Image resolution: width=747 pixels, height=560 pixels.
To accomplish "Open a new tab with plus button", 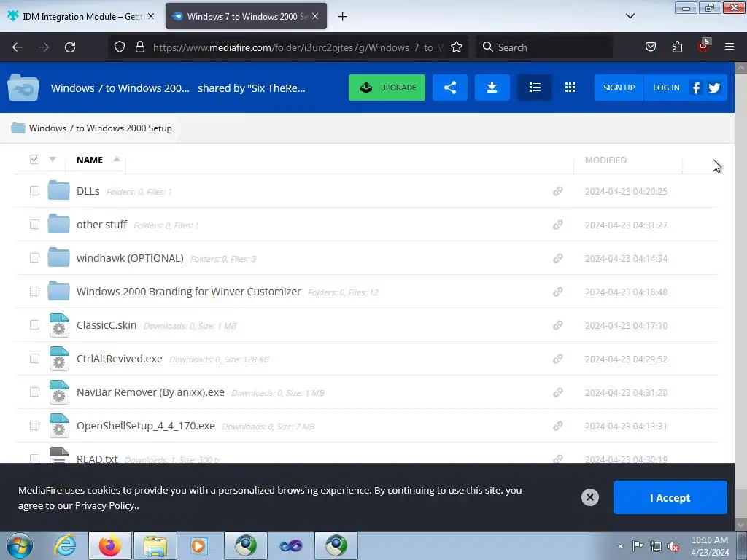I will [342, 17].
